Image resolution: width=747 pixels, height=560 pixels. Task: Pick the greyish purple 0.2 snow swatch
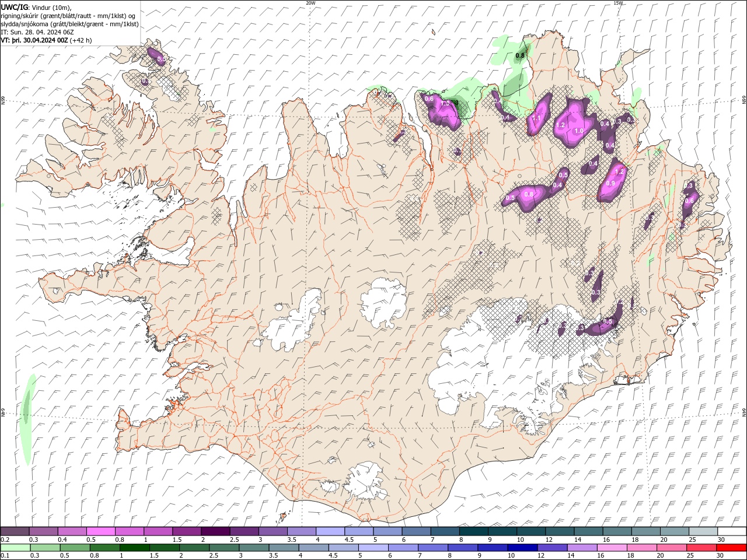click(x=15, y=531)
